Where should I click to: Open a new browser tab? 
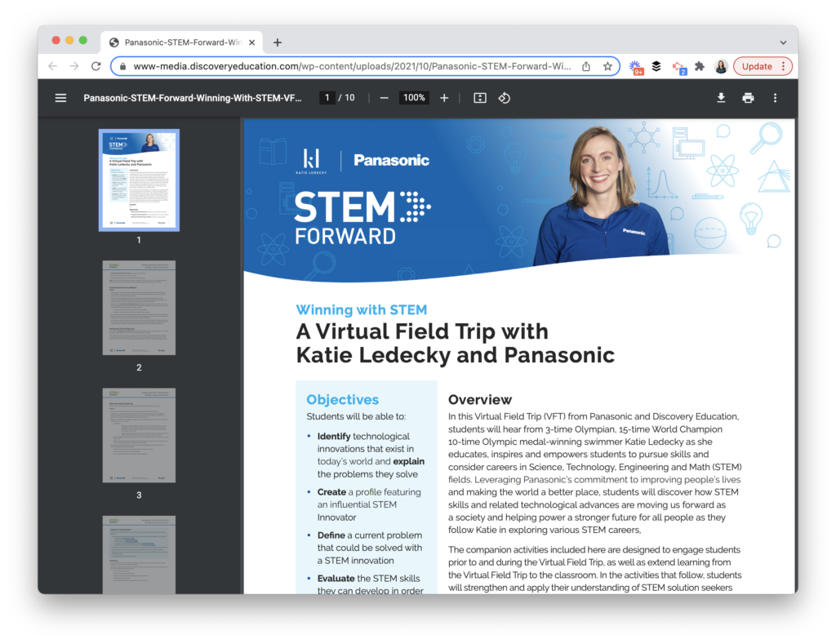click(278, 42)
